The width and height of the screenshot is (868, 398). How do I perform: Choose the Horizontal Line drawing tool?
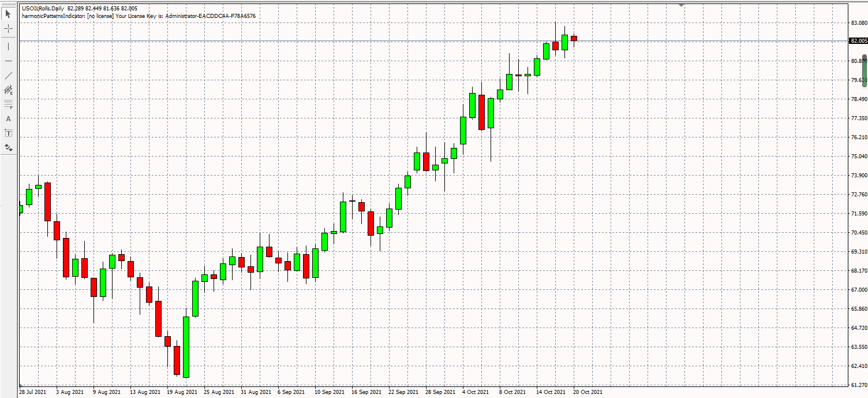click(8, 61)
